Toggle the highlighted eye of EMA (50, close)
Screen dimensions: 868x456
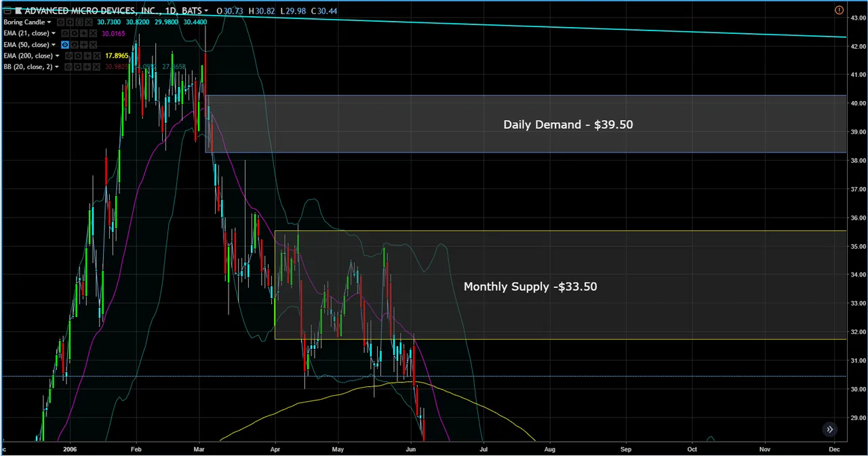tap(65, 45)
